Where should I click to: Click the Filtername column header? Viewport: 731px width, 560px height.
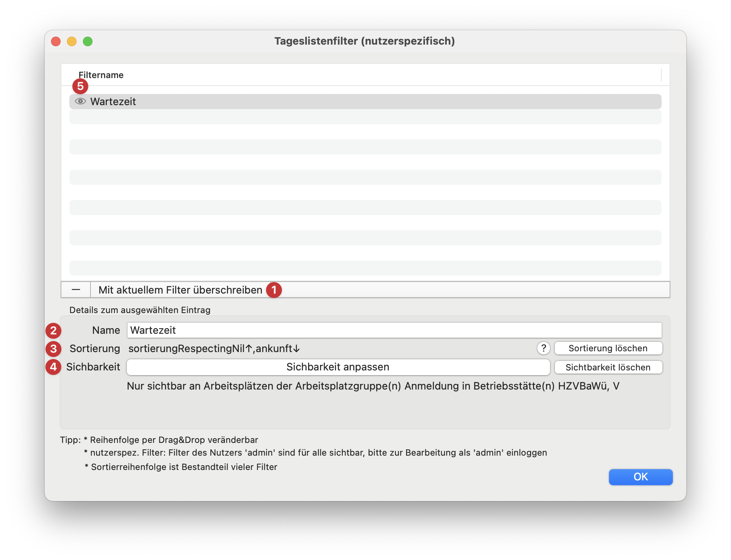point(101,75)
